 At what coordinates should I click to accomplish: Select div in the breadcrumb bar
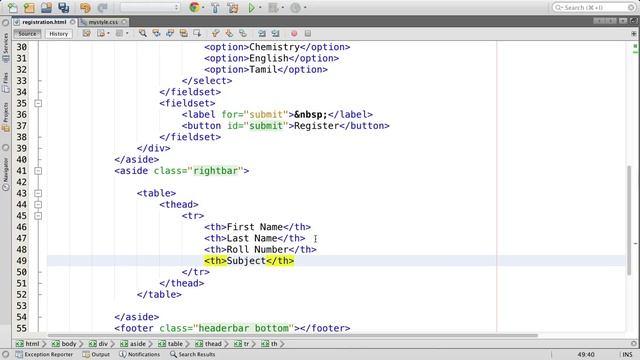(x=98, y=344)
